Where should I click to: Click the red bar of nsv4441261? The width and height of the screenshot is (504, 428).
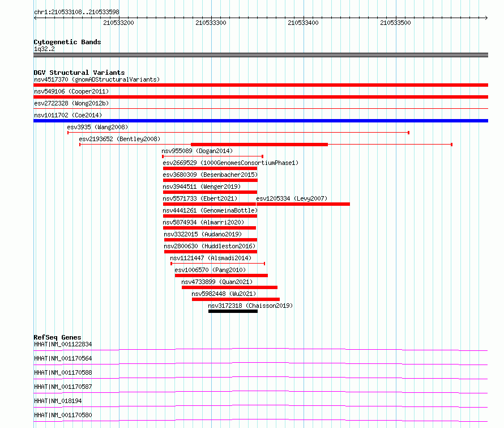click(210, 216)
